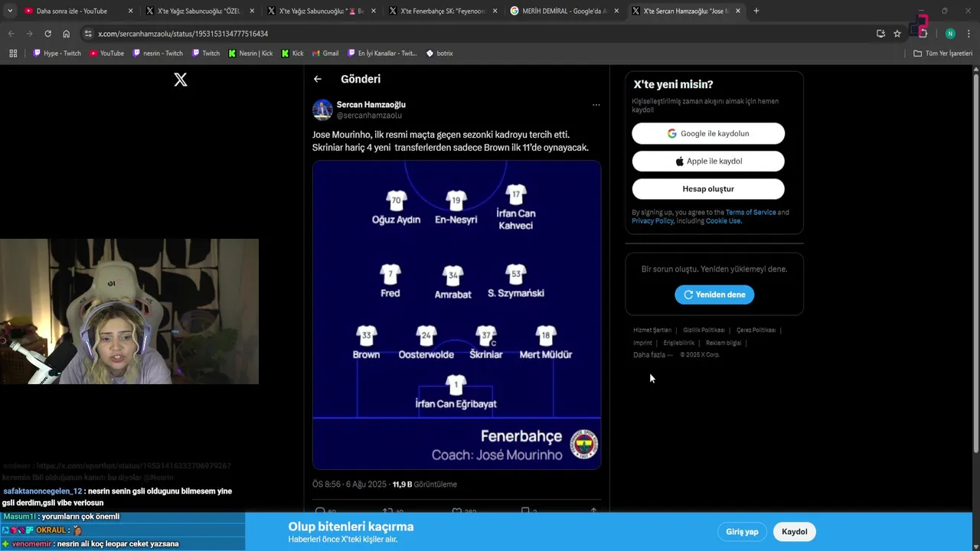Open the apps grid icon in the bookmarks bar
980x551 pixels.
(x=13, y=53)
